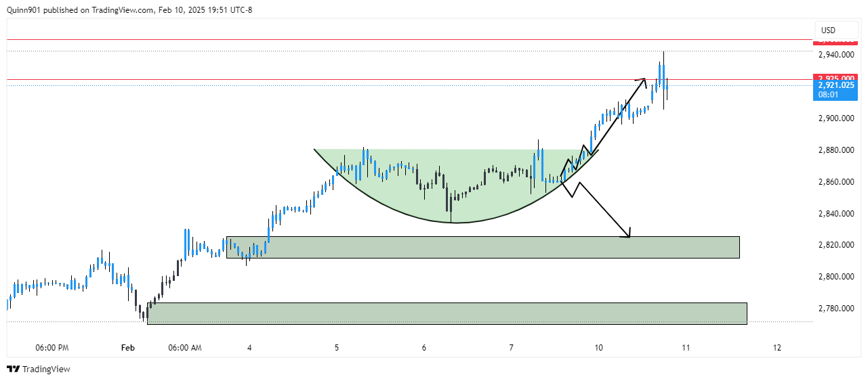
Task: Click the date 6 on time axis
Action: point(424,348)
